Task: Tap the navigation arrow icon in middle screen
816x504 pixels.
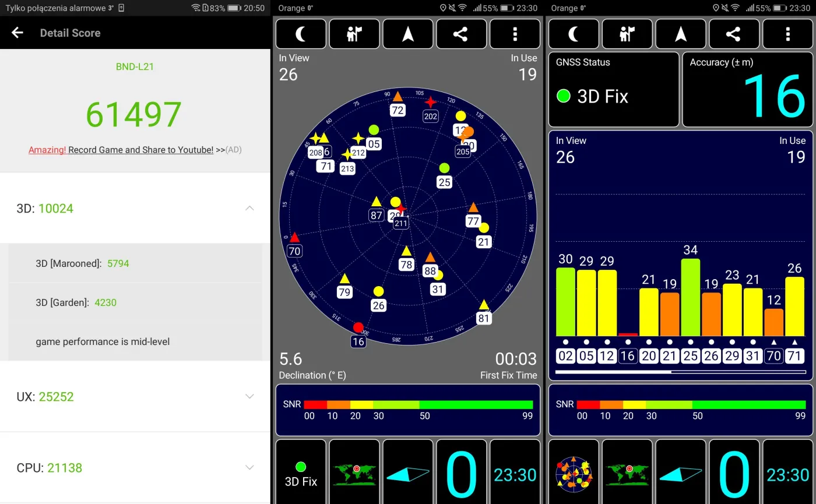Action: coord(408,34)
